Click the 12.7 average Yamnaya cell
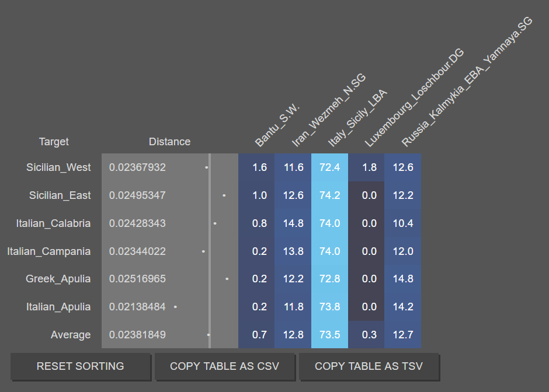The image size is (549, 392). coord(402,335)
